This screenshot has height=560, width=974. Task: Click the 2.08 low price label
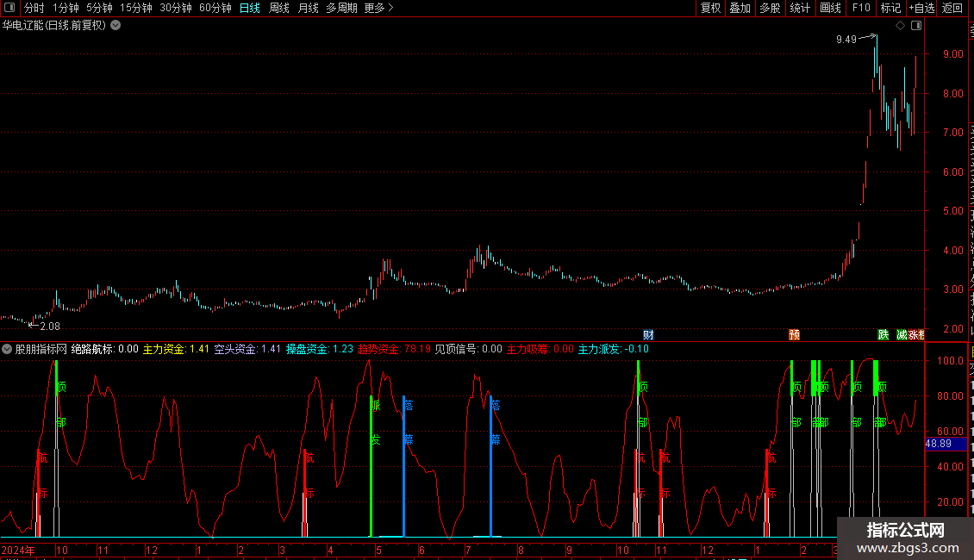(x=50, y=326)
